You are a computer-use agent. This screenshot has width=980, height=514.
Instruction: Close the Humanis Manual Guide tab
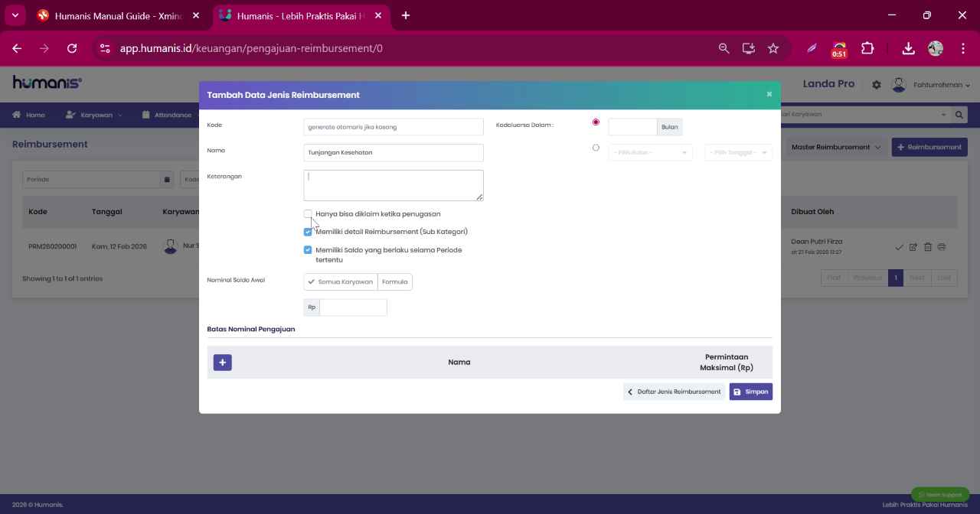coord(196,15)
